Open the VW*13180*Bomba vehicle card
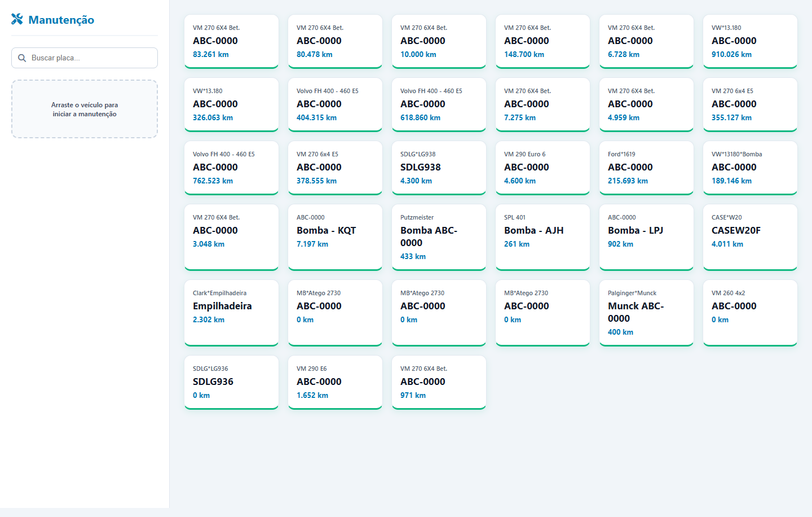This screenshot has width=812, height=517. coord(750,168)
